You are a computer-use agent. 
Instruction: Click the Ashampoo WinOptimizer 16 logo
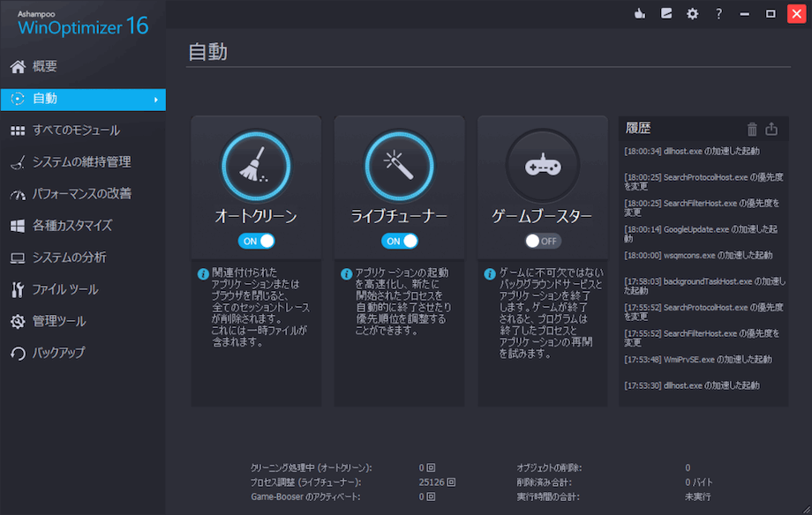[83, 24]
